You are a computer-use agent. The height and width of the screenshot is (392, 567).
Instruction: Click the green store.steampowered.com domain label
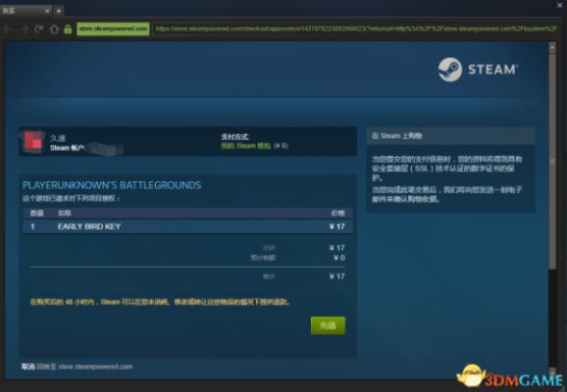(x=113, y=28)
